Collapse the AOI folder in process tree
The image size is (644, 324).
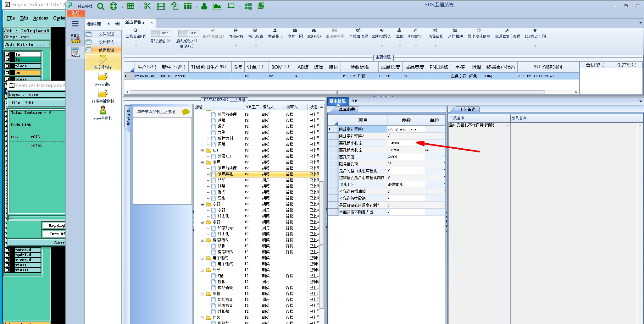[x=203, y=151]
